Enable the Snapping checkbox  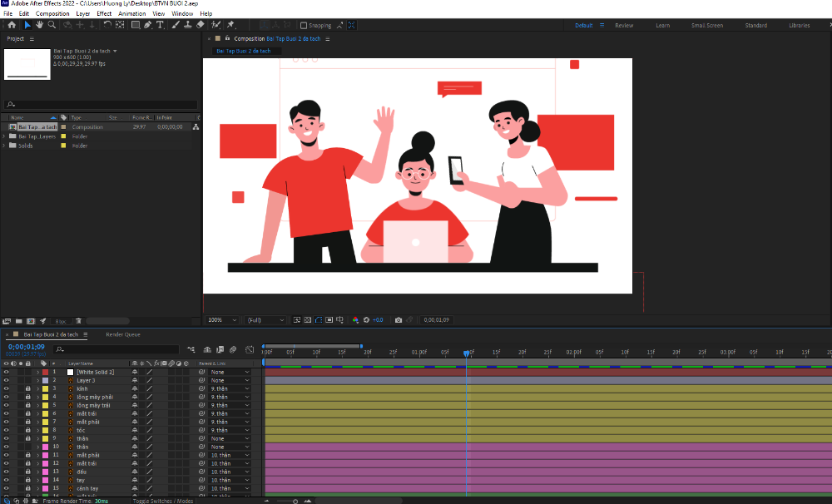304,26
